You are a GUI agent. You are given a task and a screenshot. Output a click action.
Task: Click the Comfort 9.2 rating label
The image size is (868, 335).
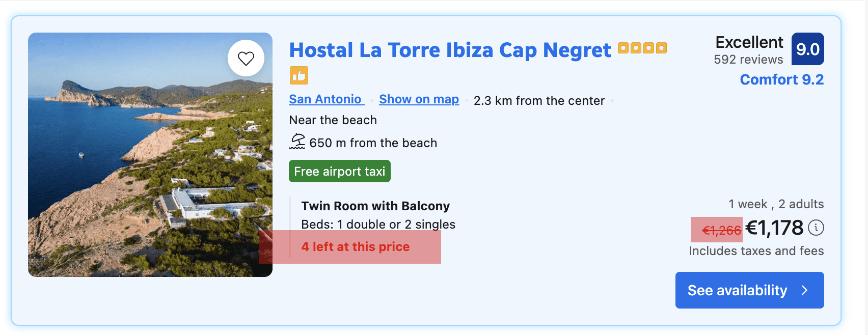tap(781, 79)
